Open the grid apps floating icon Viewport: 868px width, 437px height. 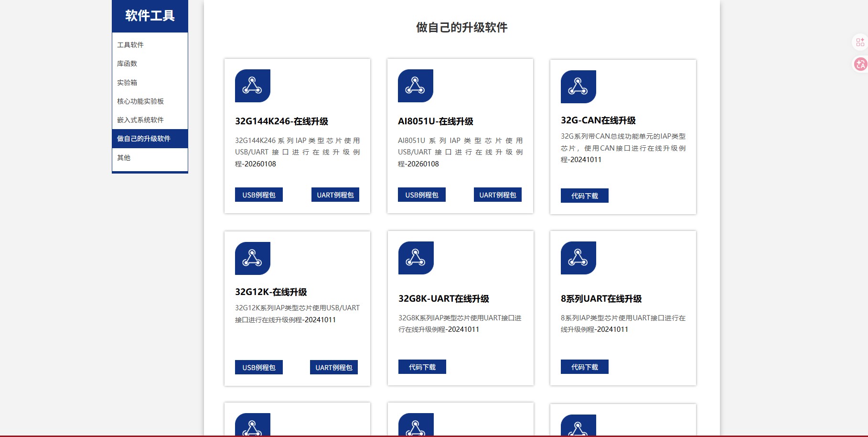pos(860,42)
